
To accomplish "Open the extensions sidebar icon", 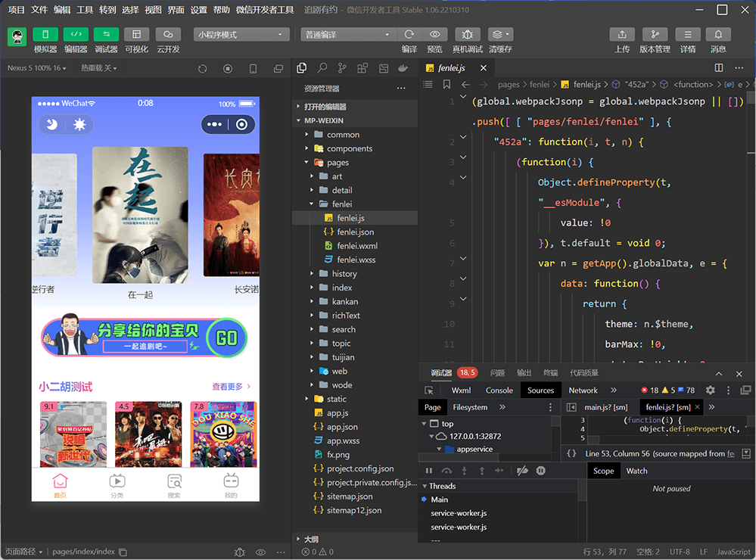I will click(x=362, y=69).
